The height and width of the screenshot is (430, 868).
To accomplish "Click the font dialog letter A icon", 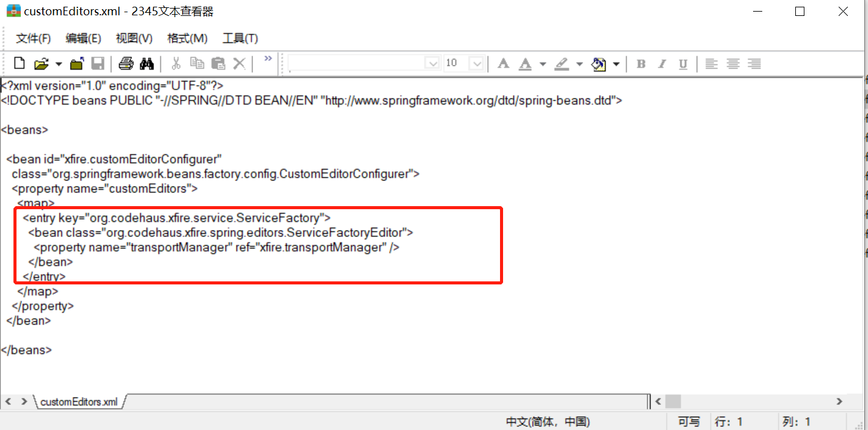I will point(503,64).
